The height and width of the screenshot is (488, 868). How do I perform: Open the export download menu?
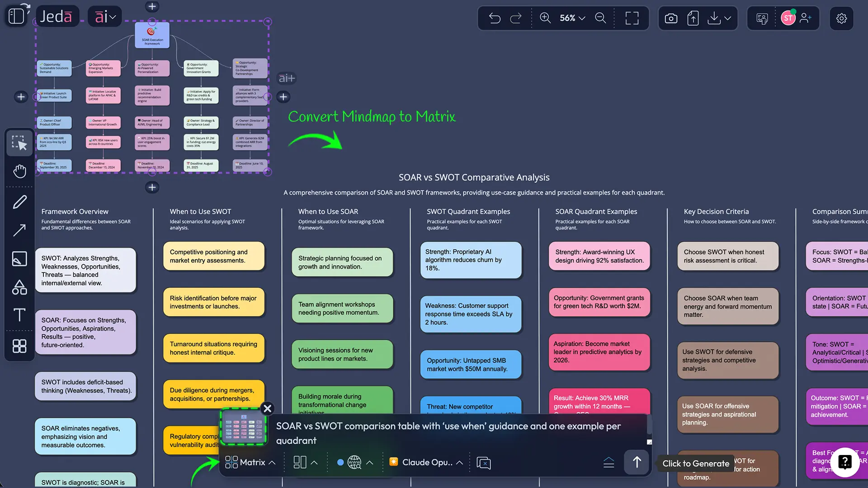pyautogui.click(x=719, y=18)
